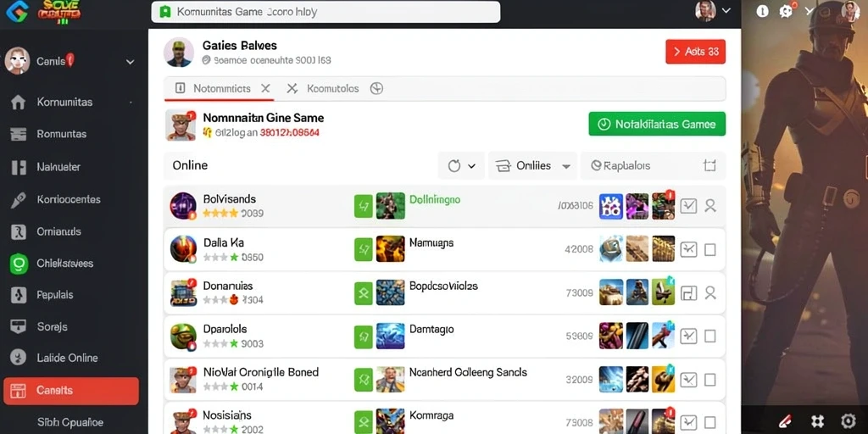The width and height of the screenshot is (868, 434).
Task: Open the Komunnitas home sidebar item
Action: pos(64,103)
